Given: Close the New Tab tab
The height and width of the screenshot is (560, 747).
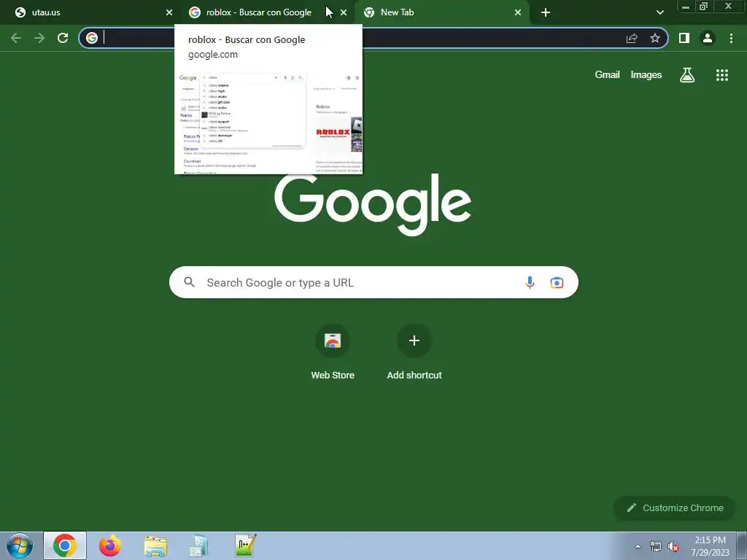Looking at the screenshot, I should [x=518, y=12].
